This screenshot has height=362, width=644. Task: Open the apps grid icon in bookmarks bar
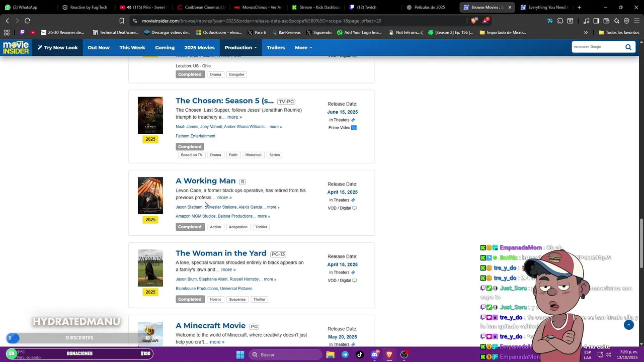(7, 32)
